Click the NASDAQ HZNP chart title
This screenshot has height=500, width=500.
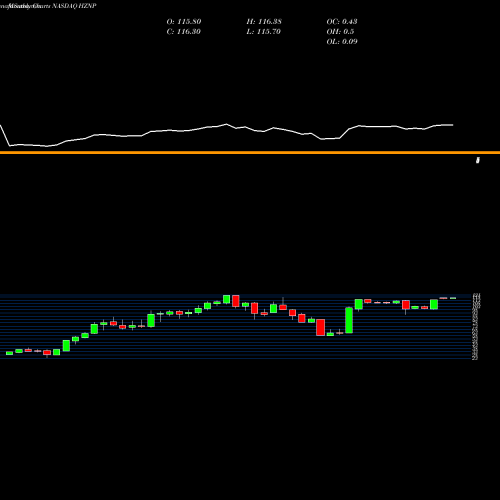(x=74, y=6)
